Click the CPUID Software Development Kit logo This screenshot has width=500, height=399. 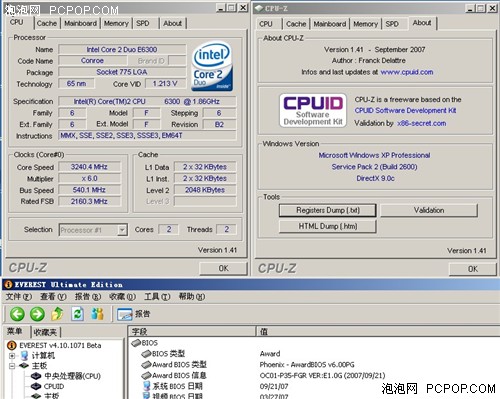click(313, 110)
